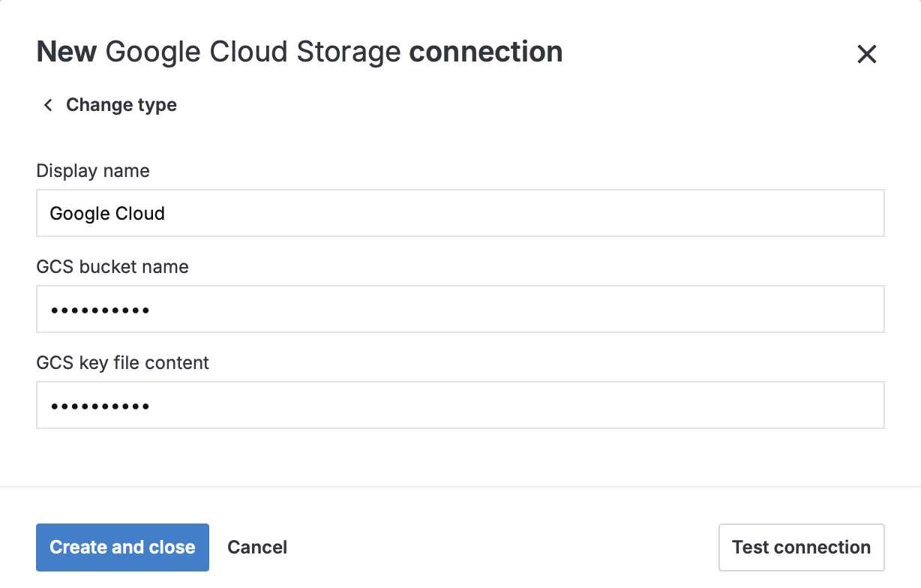Click the Display name input field
This screenshot has width=921, height=588.
coord(460,213)
